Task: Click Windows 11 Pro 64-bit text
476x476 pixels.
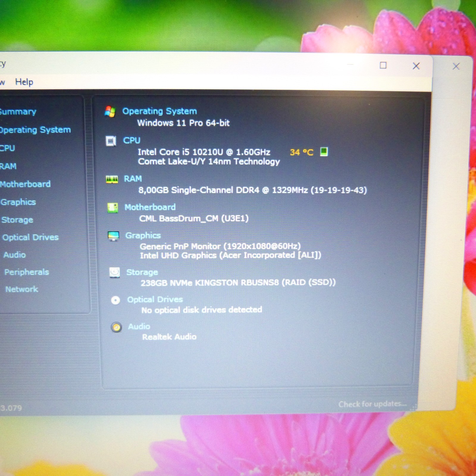Action: point(183,123)
